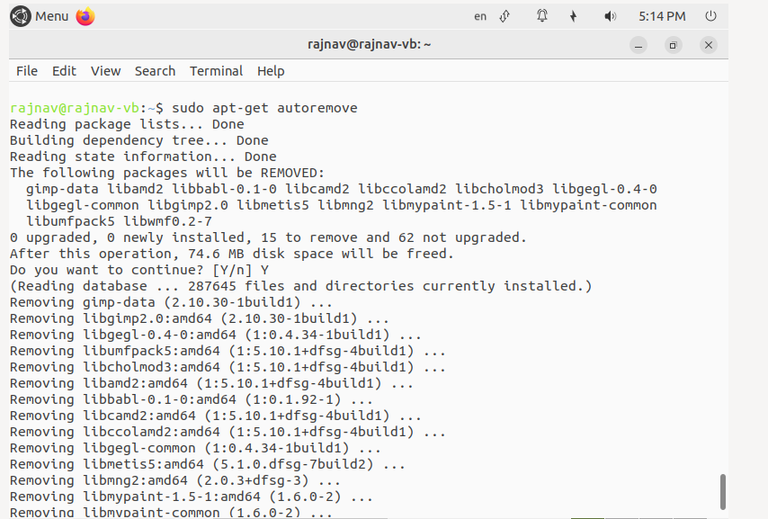The width and height of the screenshot is (768, 519).
Task: Show the notifications bell indicator
Action: (542, 16)
